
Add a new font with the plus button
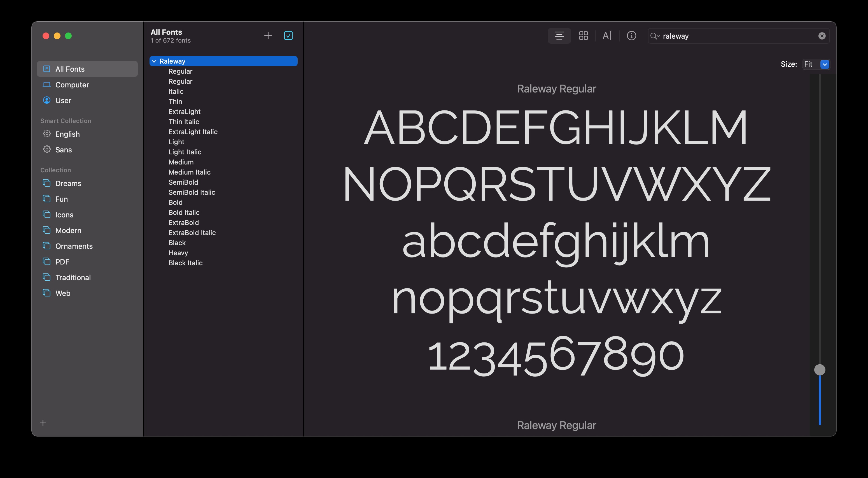(x=268, y=35)
